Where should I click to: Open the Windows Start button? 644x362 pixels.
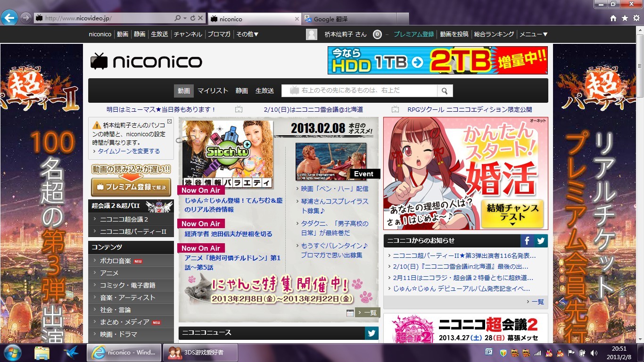pyautogui.click(x=12, y=353)
